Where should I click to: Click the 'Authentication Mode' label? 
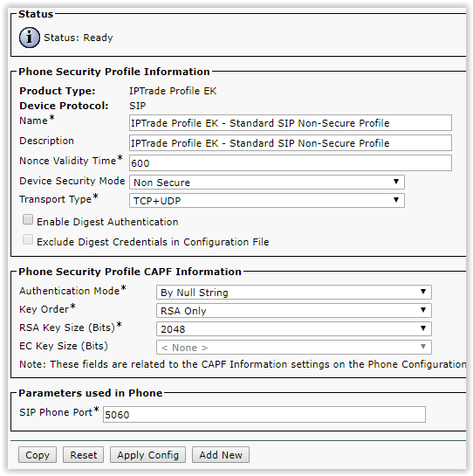pyautogui.click(x=69, y=291)
